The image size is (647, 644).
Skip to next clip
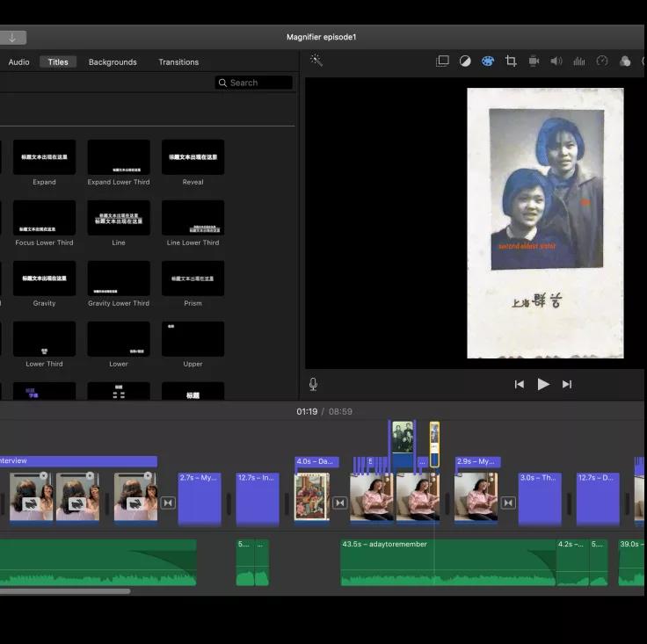click(567, 384)
